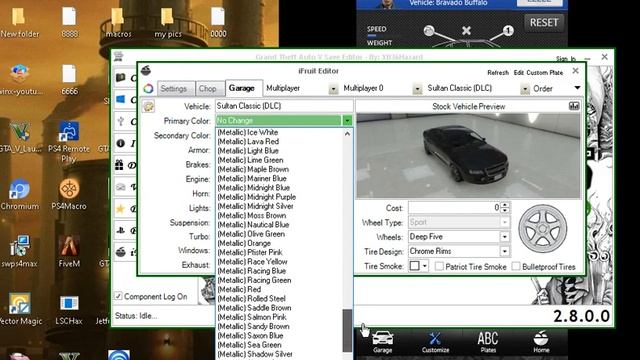This screenshot has width=640, height=360.
Task: Choose (Metallic) Midnight Purple color
Action: pos(257,197)
